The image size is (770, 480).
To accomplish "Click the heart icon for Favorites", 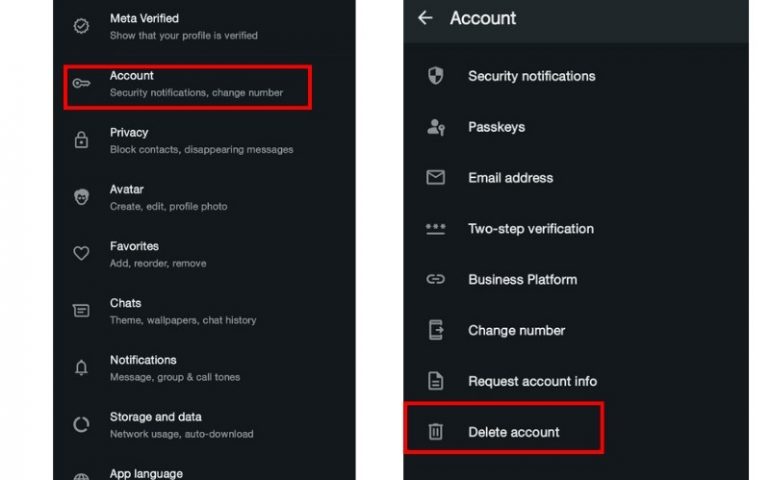I will coord(81,254).
